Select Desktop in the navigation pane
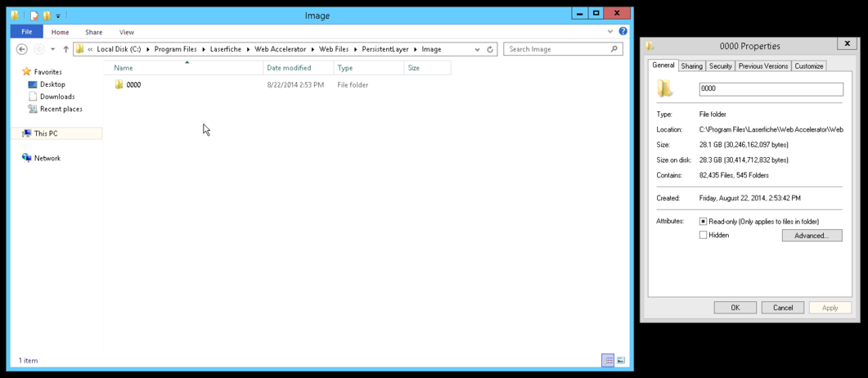The height and width of the screenshot is (378, 868). [52, 84]
